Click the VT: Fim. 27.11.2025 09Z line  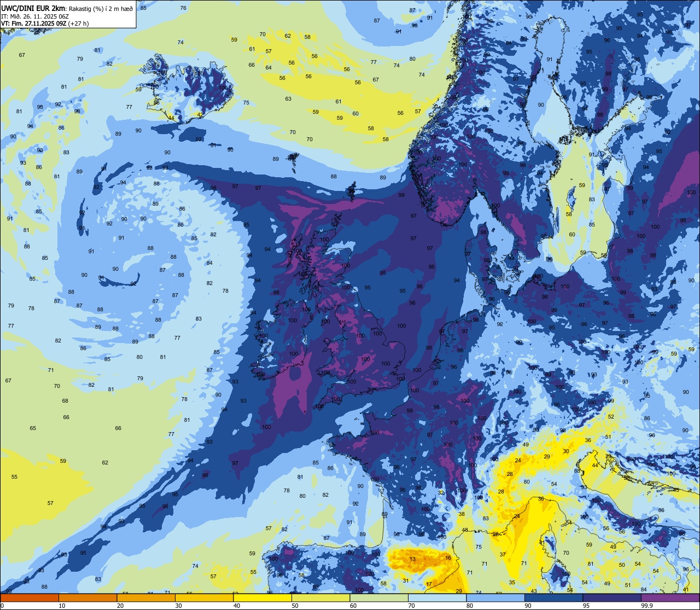[x=45, y=23]
